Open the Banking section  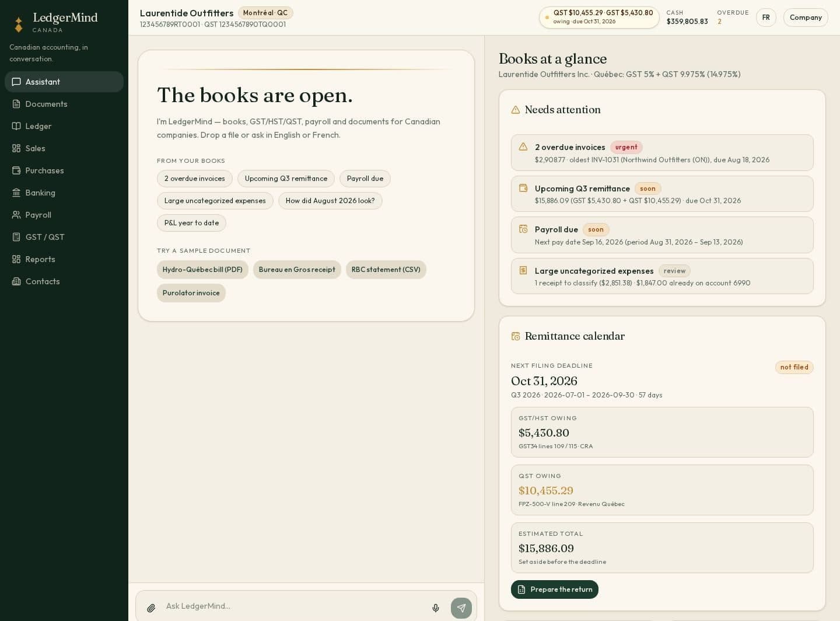(x=64, y=193)
